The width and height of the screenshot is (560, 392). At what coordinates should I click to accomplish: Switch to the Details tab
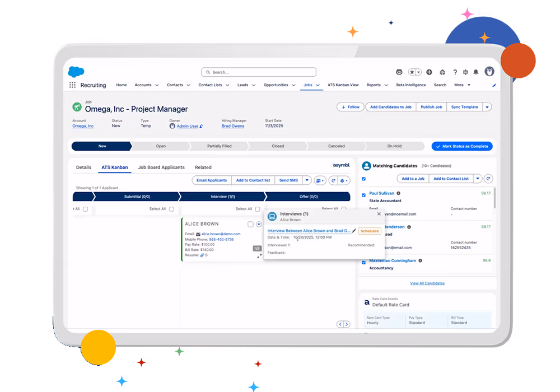click(83, 167)
